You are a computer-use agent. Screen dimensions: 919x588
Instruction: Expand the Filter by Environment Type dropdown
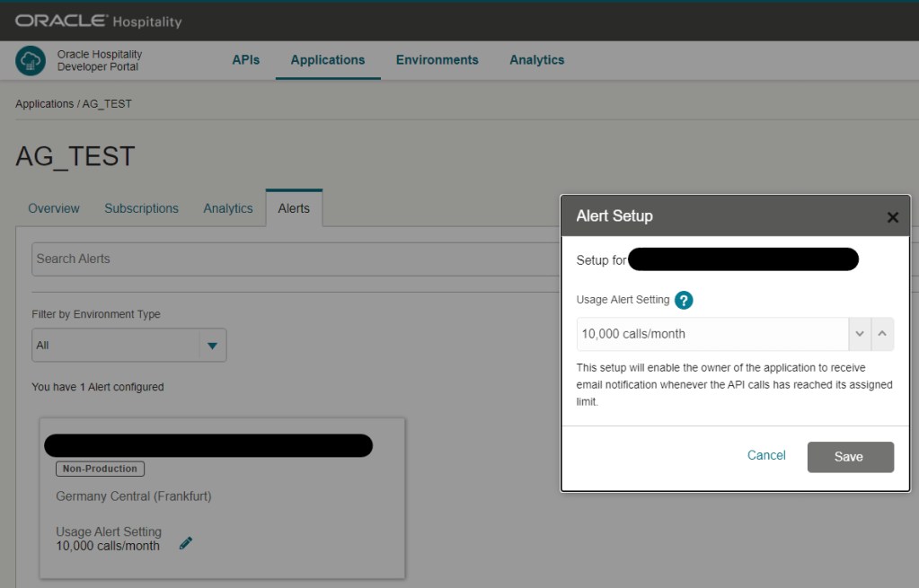[213, 346]
